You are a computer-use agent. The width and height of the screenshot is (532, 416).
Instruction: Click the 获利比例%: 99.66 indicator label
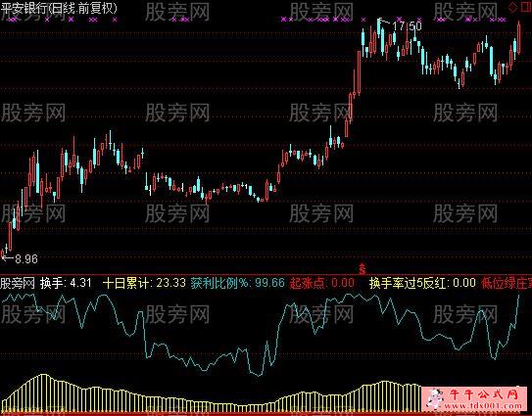(237, 283)
